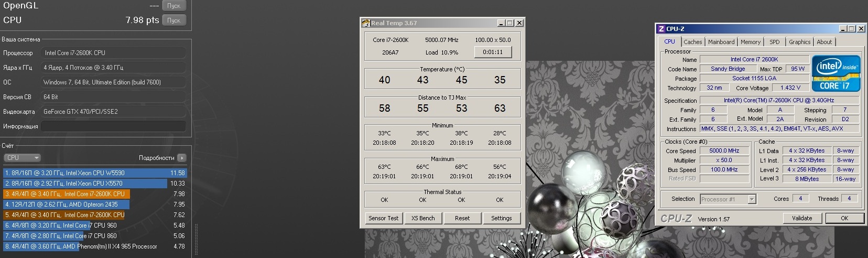Image resolution: width=868 pixels, height=258 pixels.
Task: Click the Real Temp title bar icon
Action: pos(366,23)
